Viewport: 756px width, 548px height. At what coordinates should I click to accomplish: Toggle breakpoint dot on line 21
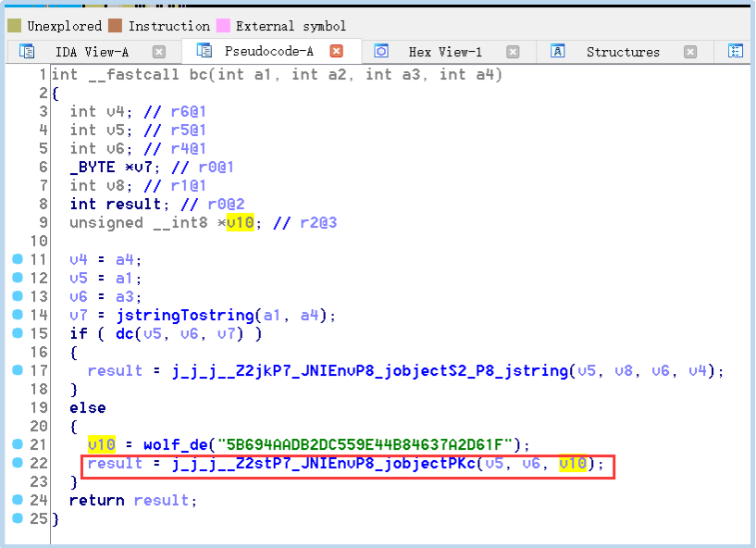[x=18, y=443]
